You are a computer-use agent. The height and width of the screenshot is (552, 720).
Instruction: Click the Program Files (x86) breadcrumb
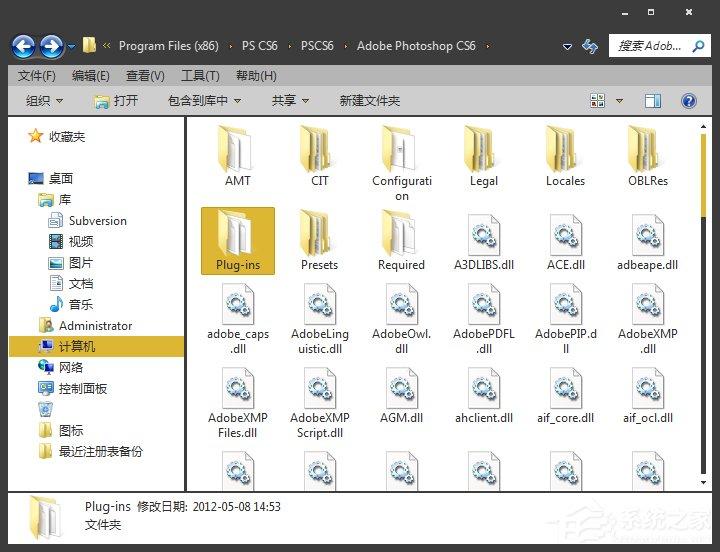[x=169, y=46]
